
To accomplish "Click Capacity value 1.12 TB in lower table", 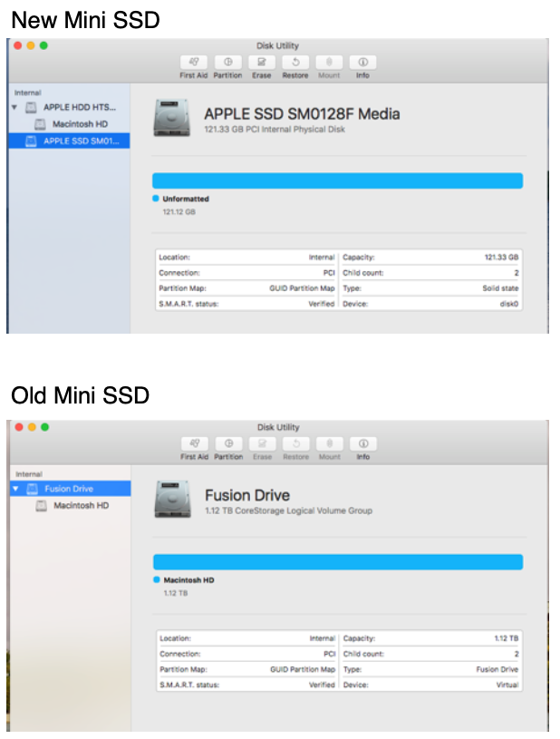I will 507,638.
